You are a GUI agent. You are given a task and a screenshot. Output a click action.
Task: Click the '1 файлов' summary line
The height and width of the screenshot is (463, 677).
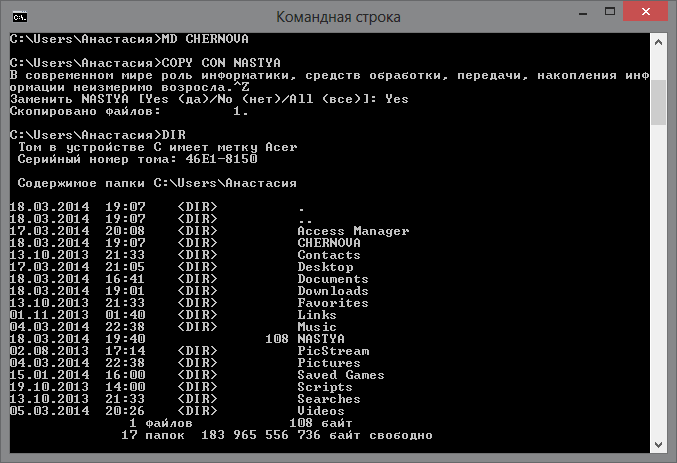(x=241, y=423)
